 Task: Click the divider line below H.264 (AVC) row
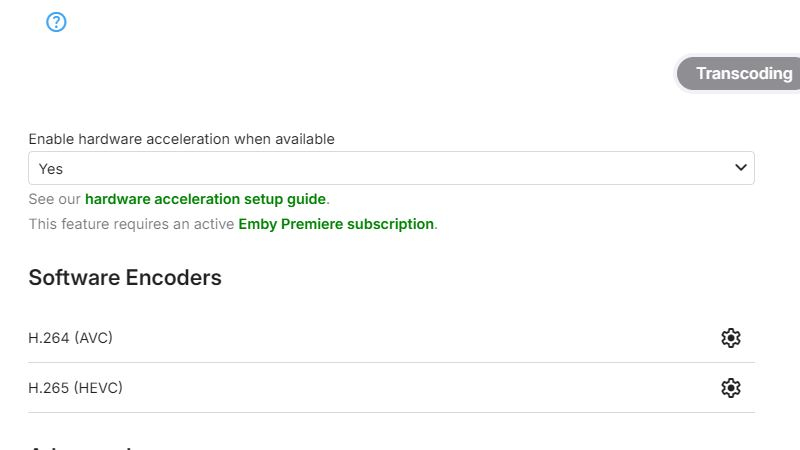[391, 363]
